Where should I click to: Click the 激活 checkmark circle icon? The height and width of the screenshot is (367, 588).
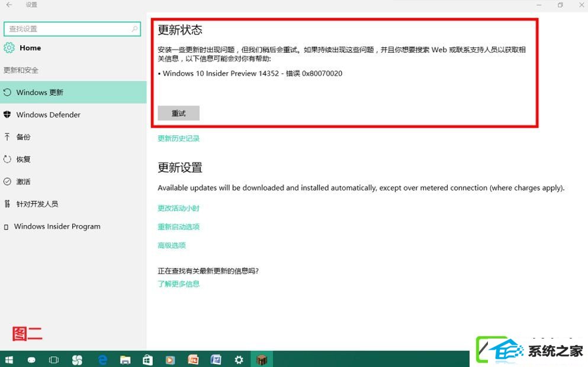click(7, 181)
